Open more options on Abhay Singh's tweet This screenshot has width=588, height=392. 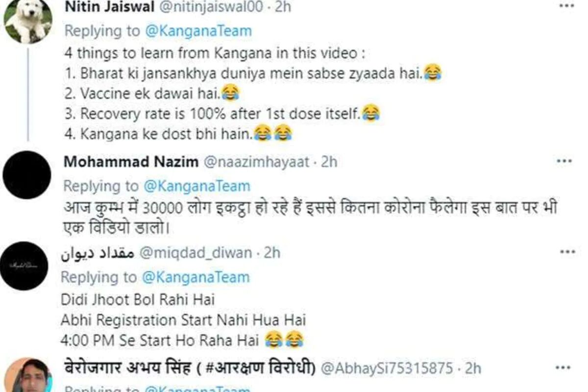[x=563, y=367]
